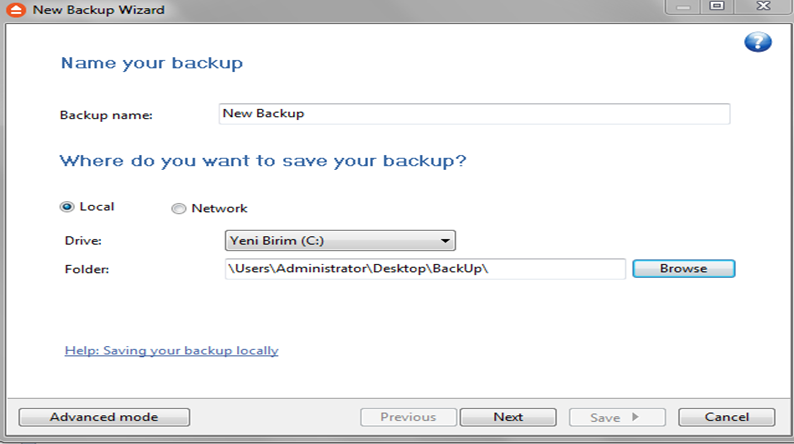Proceed with the Next button
794x444 pixels.
[508, 417]
